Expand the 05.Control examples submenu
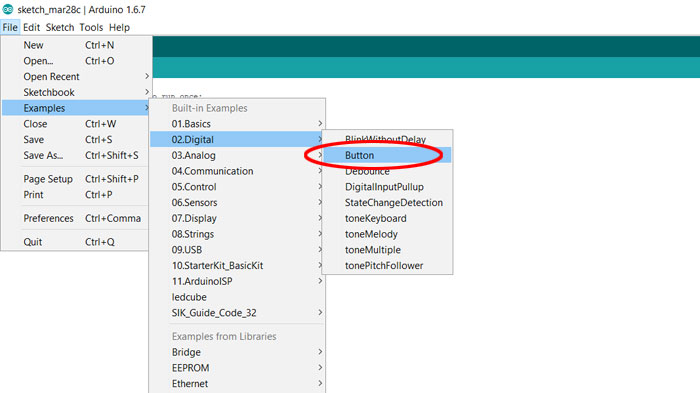This screenshot has height=393, width=700. click(237, 187)
